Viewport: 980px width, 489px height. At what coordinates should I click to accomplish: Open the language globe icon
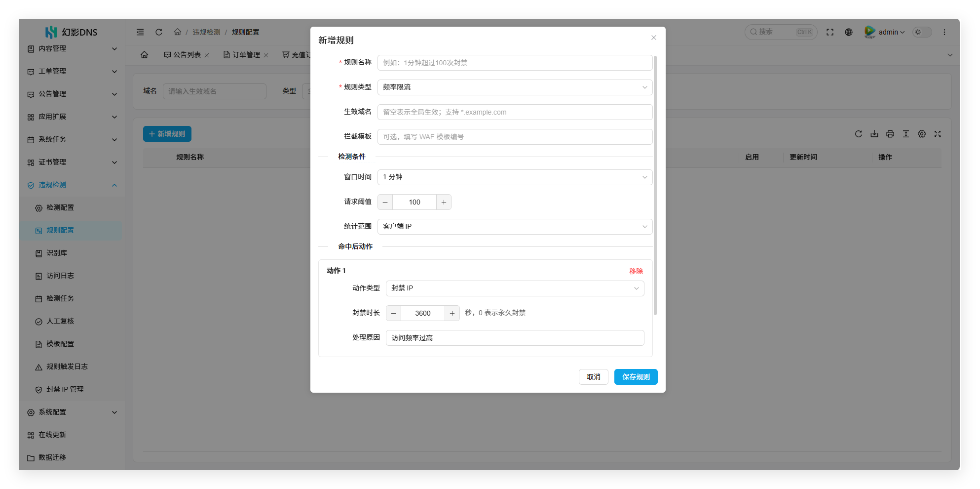coord(849,32)
